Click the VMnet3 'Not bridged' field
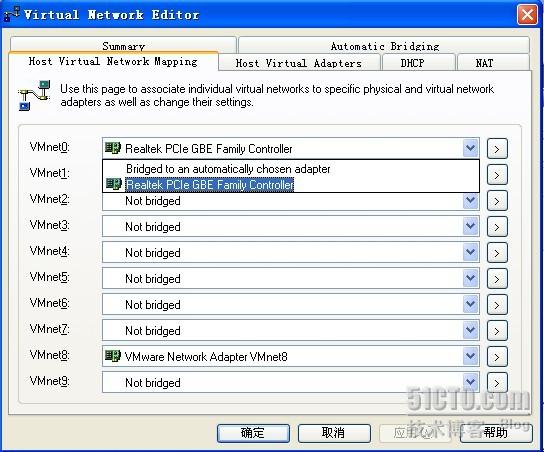This screenshot has width=544, height=452. 291,227
